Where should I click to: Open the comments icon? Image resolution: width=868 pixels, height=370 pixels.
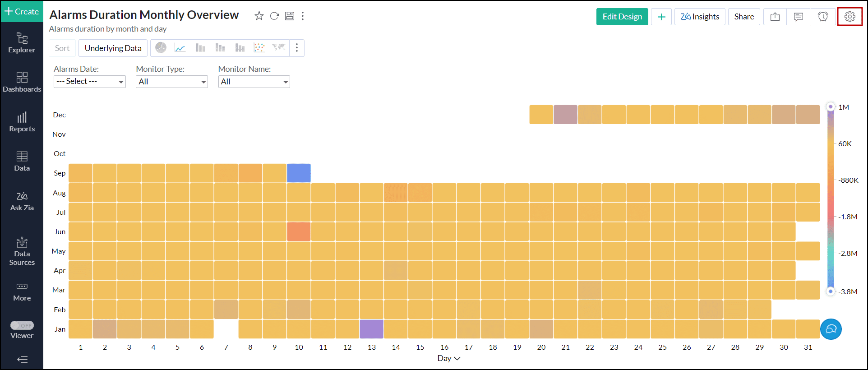(x=799, y=17)
